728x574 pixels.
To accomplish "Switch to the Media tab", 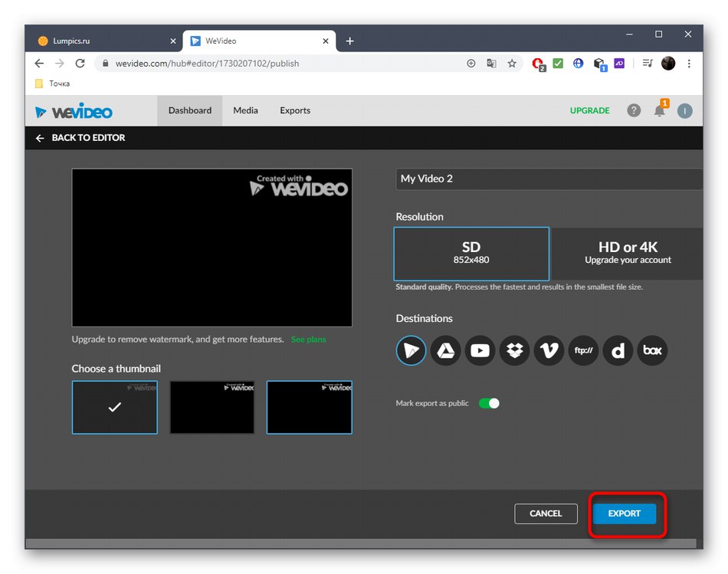I will tap(245, 110).
